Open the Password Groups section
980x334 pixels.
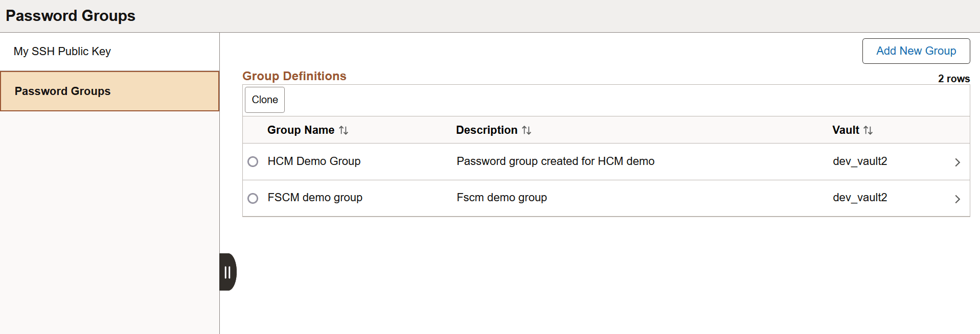tap(62, 91)
